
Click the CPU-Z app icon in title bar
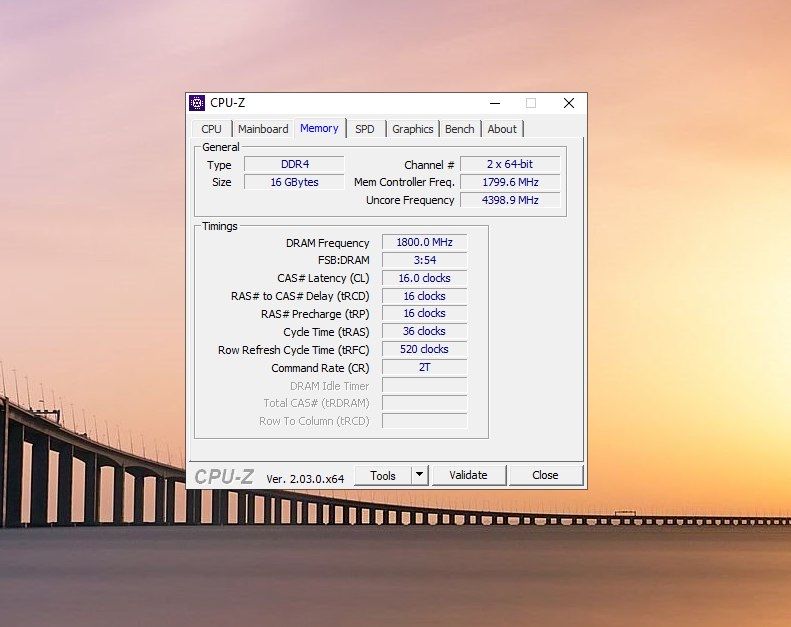click(x=197, y=103)
